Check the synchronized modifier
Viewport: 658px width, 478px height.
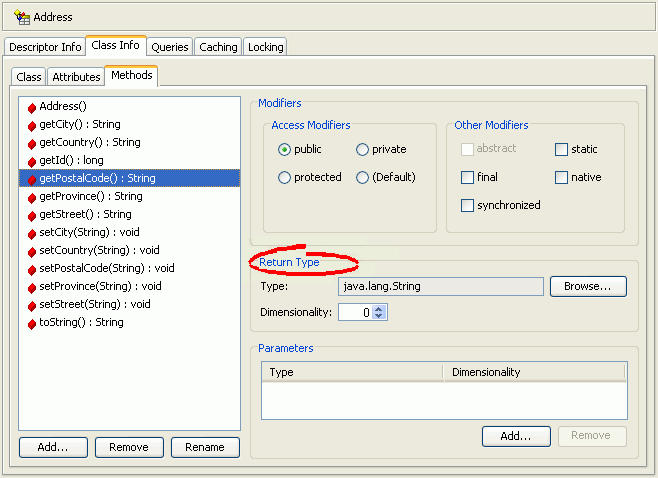coord(467,206)
